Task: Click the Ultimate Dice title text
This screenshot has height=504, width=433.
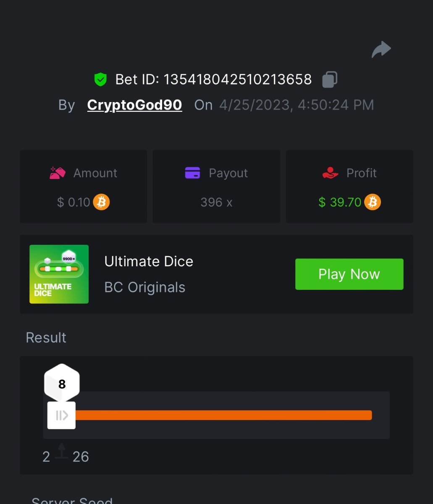Action: point(149,261)
